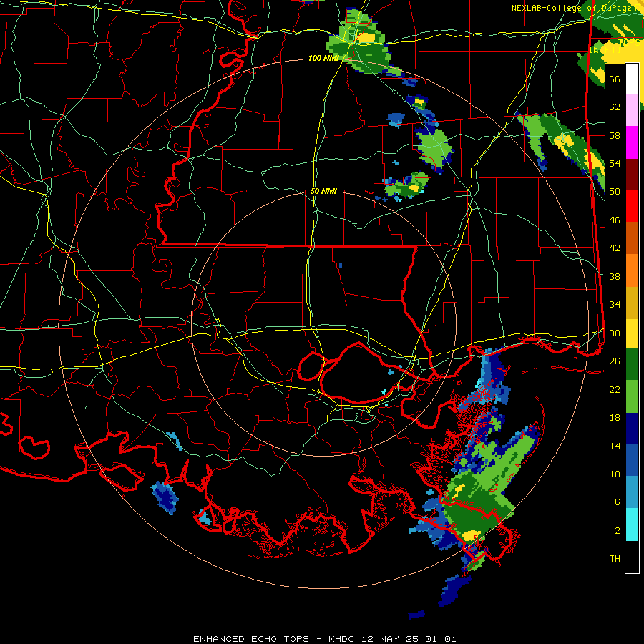Click the white swatch in the legend
Viewport: 644px width, 644px height.
[632, 79]
